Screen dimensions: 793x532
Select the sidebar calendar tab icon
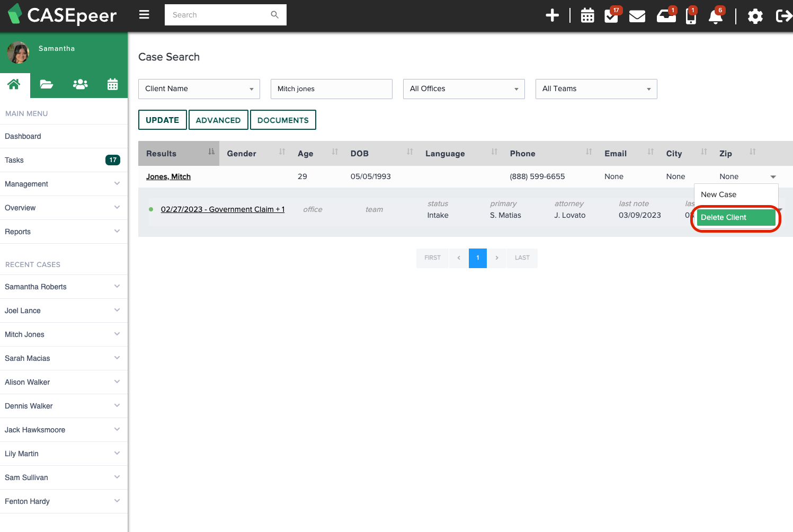coord(113,84)
